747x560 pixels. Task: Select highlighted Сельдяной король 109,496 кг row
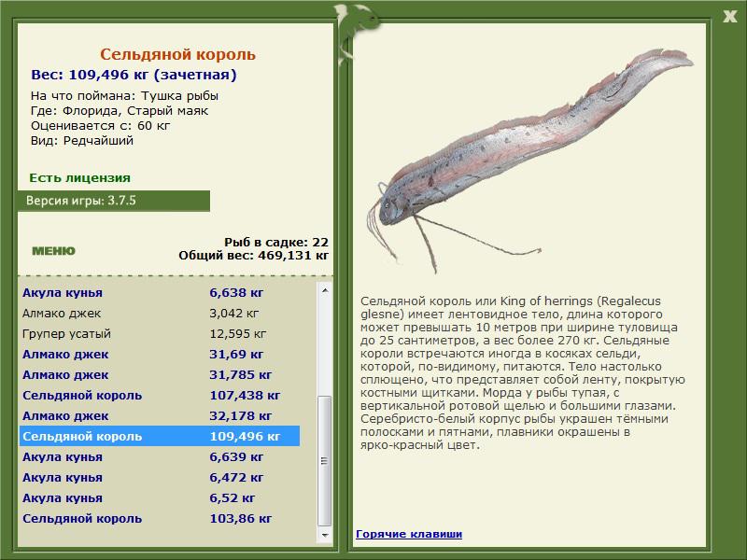160,436
